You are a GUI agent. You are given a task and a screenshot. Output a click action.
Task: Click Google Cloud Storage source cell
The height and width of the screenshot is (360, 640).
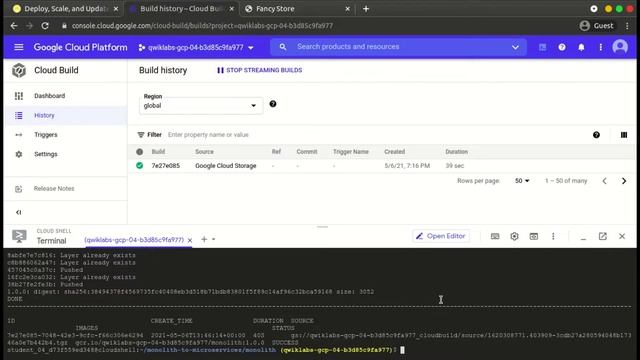(226, 166)
